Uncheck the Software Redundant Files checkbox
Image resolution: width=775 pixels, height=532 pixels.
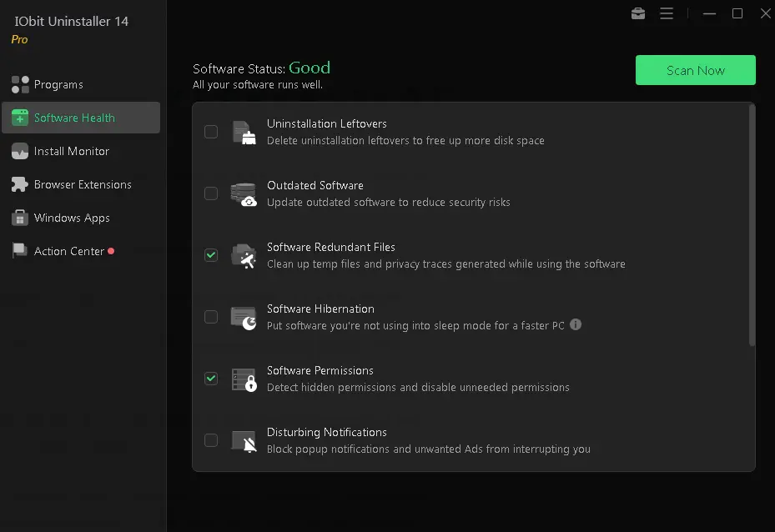tap(211, 255)
